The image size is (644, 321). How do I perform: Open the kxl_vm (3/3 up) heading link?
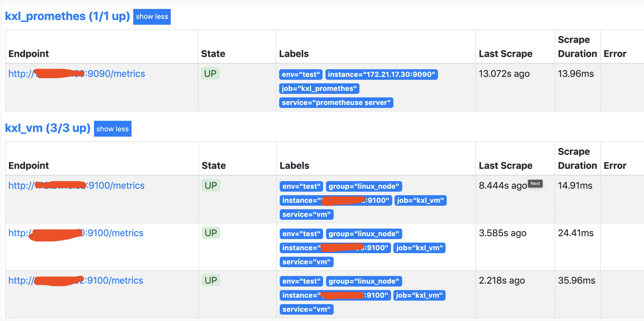click(x=47, y=128)
